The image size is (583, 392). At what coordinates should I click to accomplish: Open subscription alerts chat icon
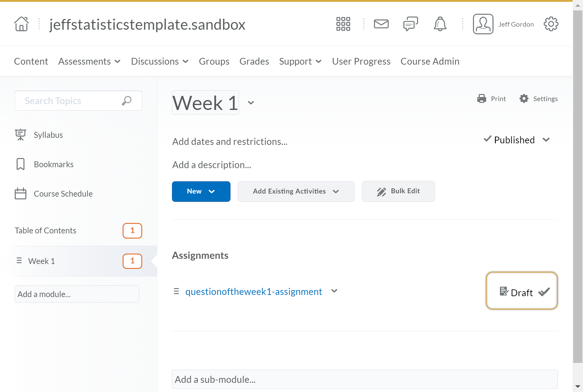click(410, 24)
